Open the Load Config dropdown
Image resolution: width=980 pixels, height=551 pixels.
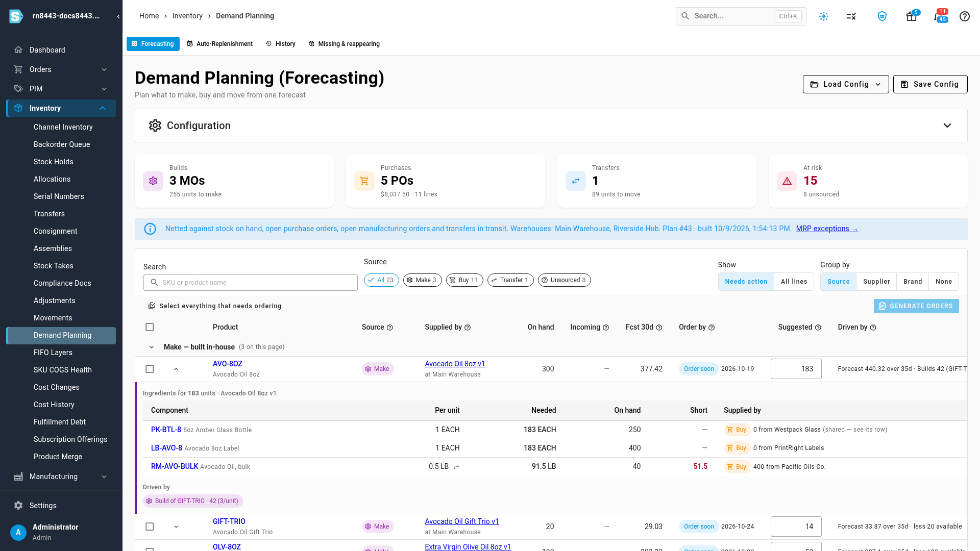click(x=846, y=84)
